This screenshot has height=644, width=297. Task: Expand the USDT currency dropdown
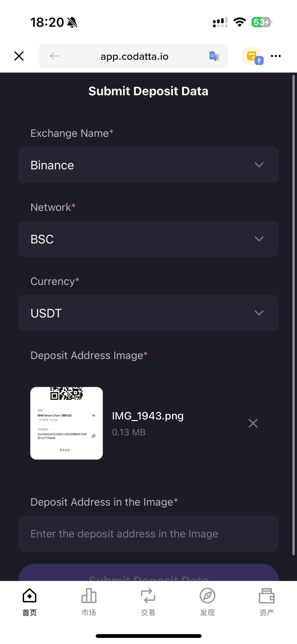[148, 313]
